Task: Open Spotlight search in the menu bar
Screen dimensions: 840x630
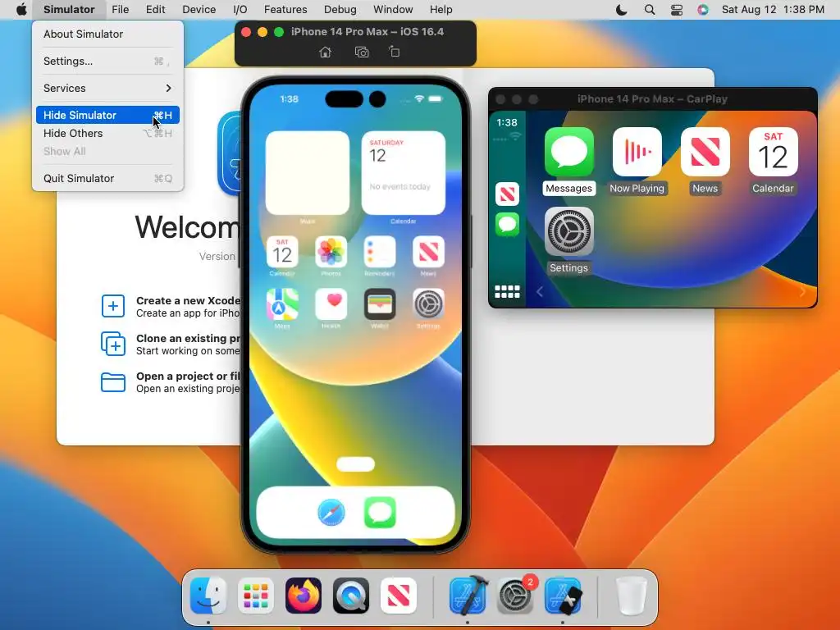Action: click(650, 10)
